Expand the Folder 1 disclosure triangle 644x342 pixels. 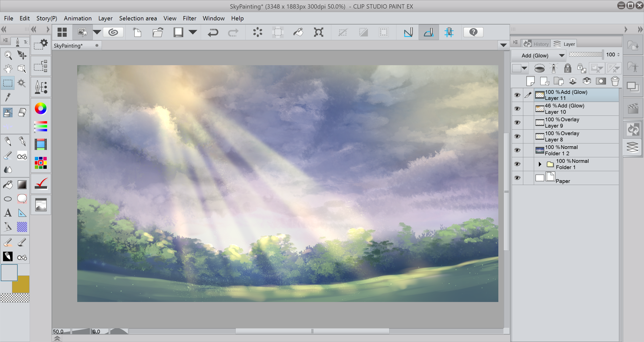pos(540,164)
